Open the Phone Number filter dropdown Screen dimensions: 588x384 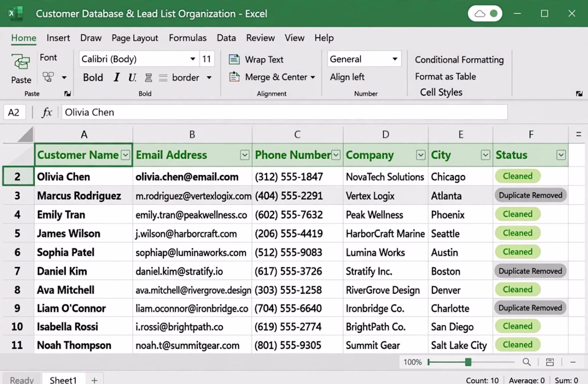coord(336,155)
